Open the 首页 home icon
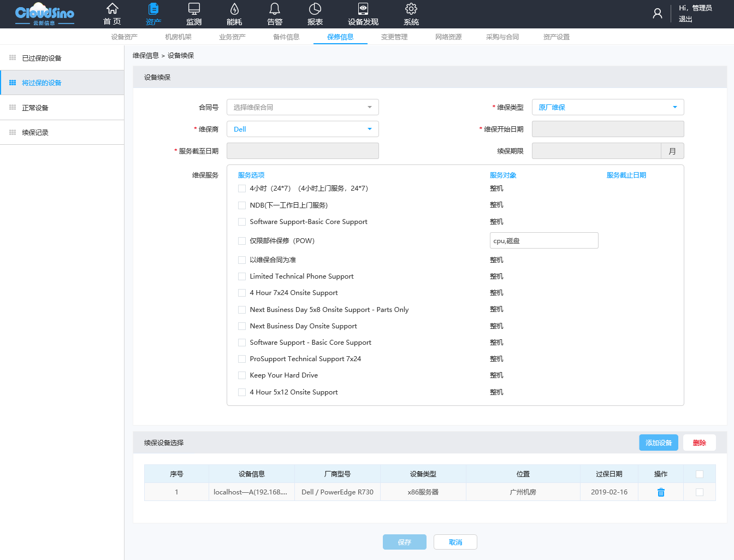Screen dimensions: 734x560 pos(112,9)
